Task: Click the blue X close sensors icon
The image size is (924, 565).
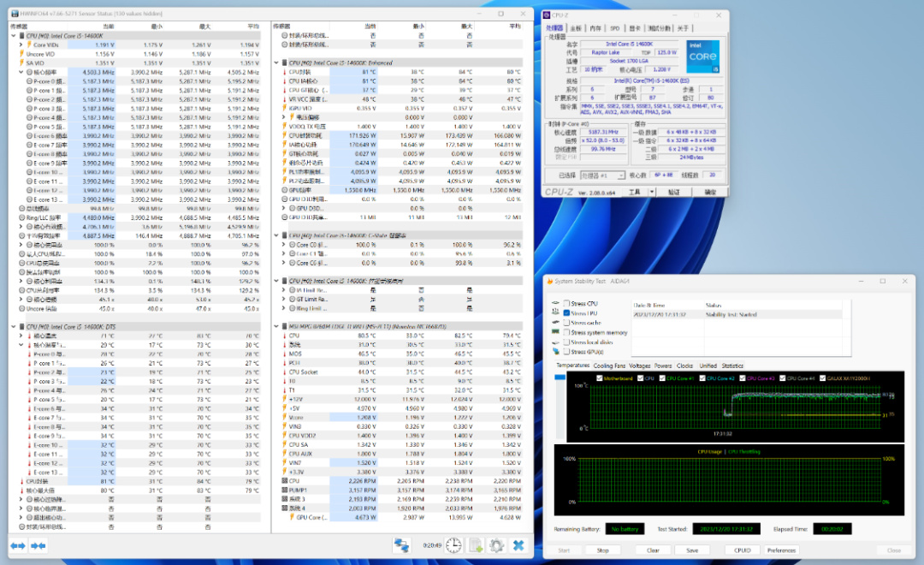Action: [x=518, y=545]
